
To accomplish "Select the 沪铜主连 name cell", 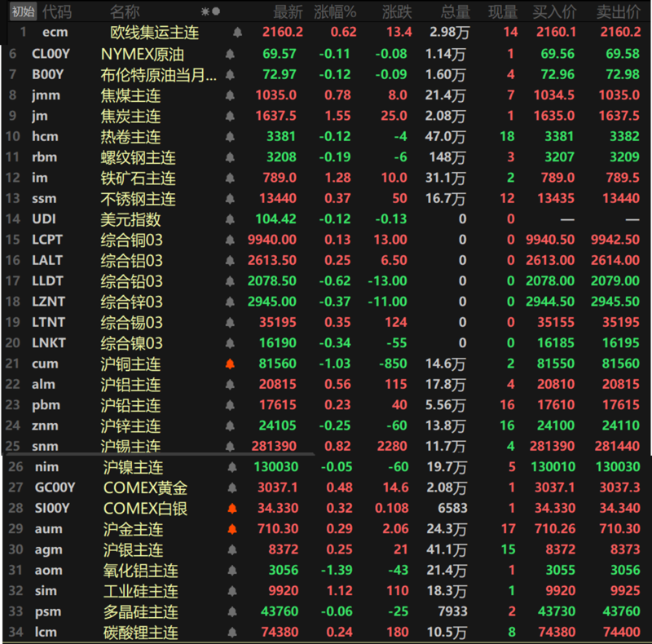I will 130,364.
